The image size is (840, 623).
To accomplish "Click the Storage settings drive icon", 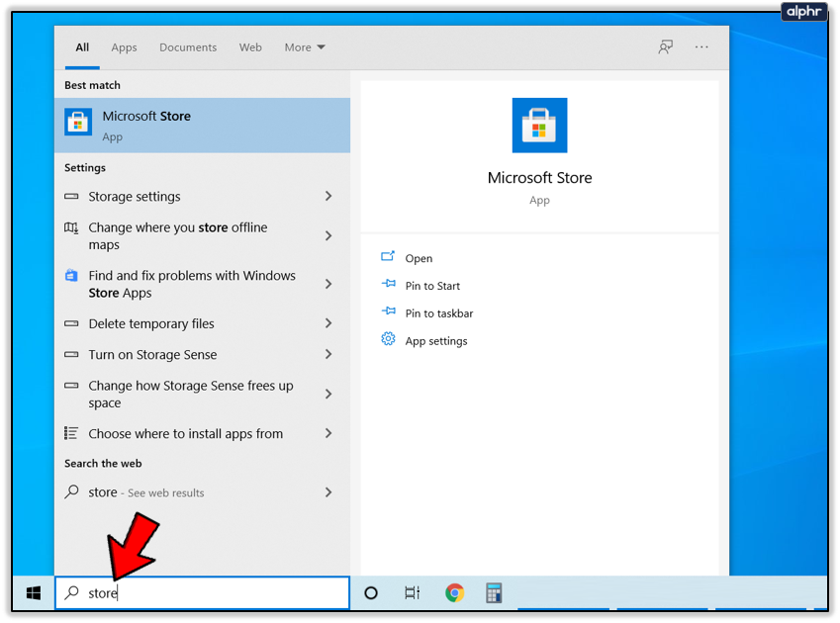I will [x=71, y=197].
